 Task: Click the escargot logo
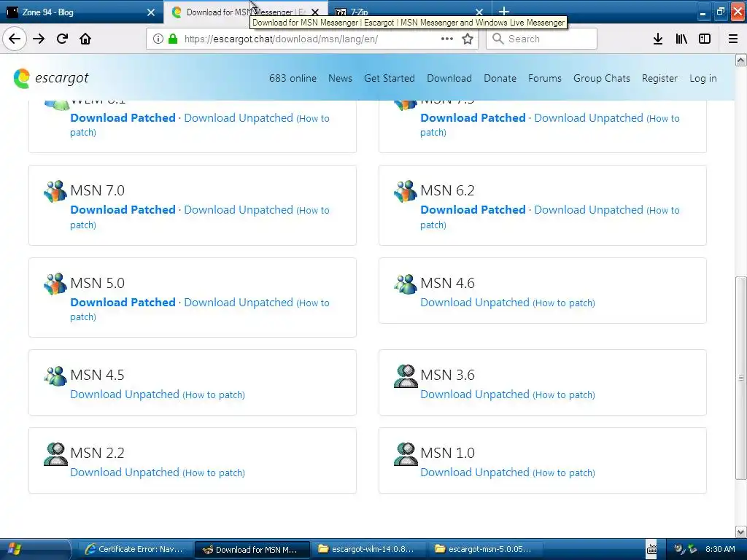pyautogui.click(x=52, y=78)
